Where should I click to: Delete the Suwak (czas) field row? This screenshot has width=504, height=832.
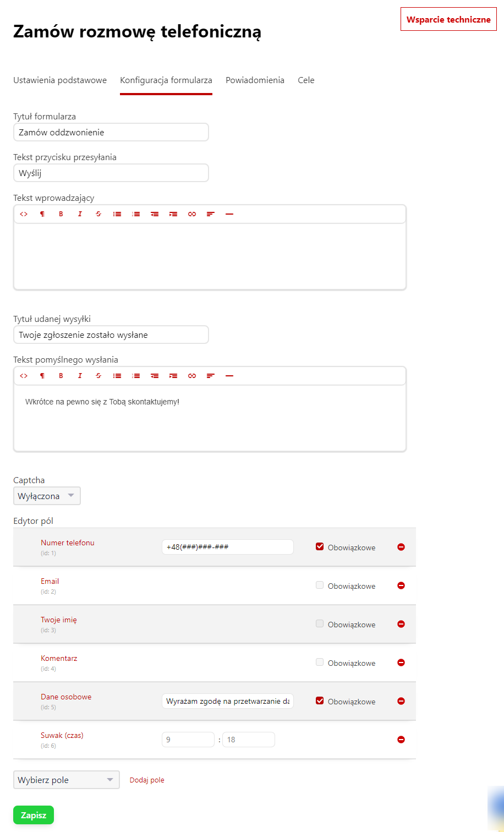tap(401, 740)
